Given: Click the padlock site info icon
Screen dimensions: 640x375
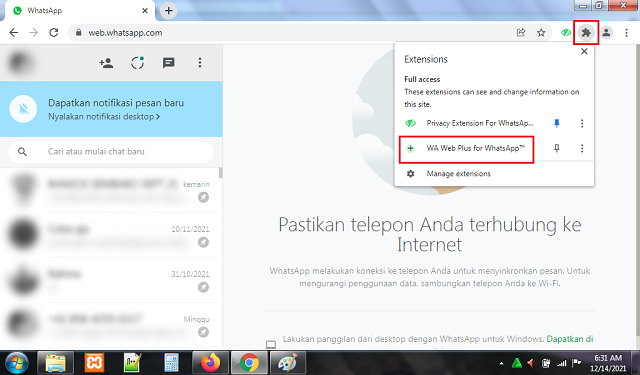Looking at the screenshot, I should coord(79,33).
